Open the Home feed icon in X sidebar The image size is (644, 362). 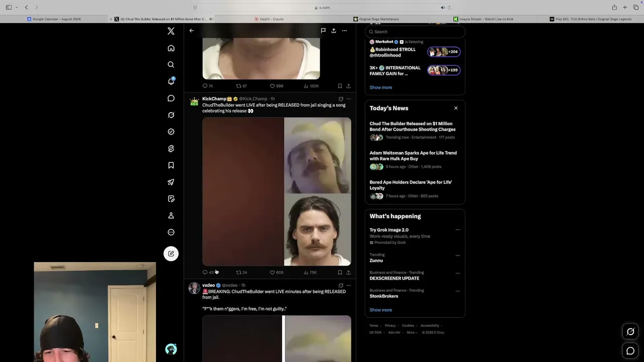coord(171,48)
